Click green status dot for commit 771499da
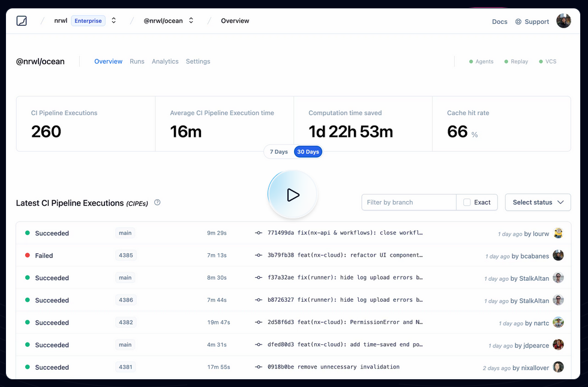Screen dimensions: 588x387 coord(28,233)
